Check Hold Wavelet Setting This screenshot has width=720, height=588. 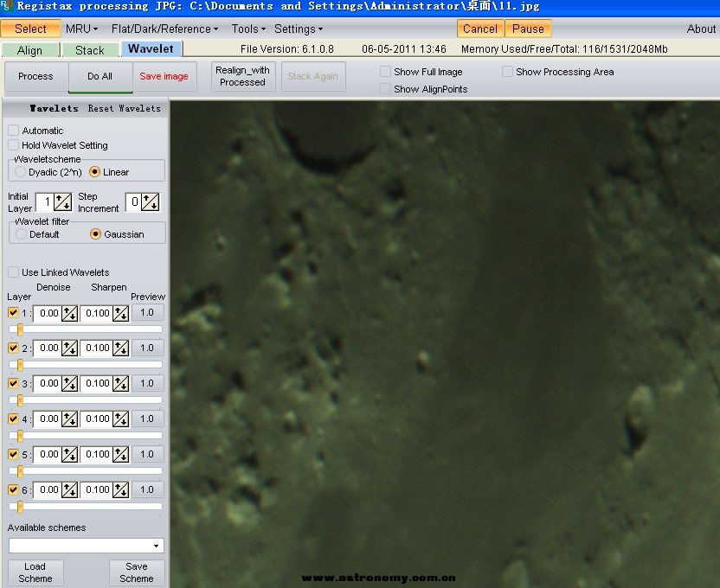click(x=13, y=145)
